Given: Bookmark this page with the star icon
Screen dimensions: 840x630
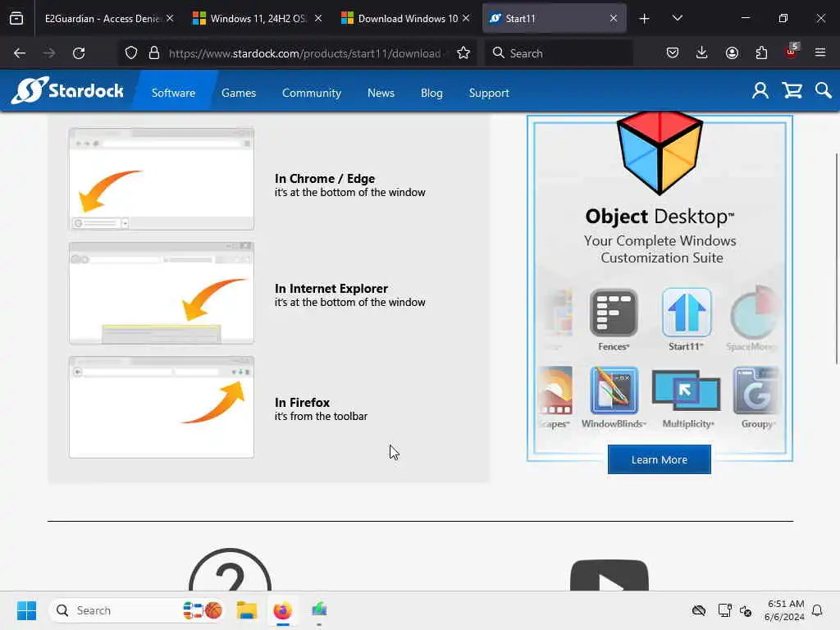Looking at the screenshot, I should [x=463, y=53].
